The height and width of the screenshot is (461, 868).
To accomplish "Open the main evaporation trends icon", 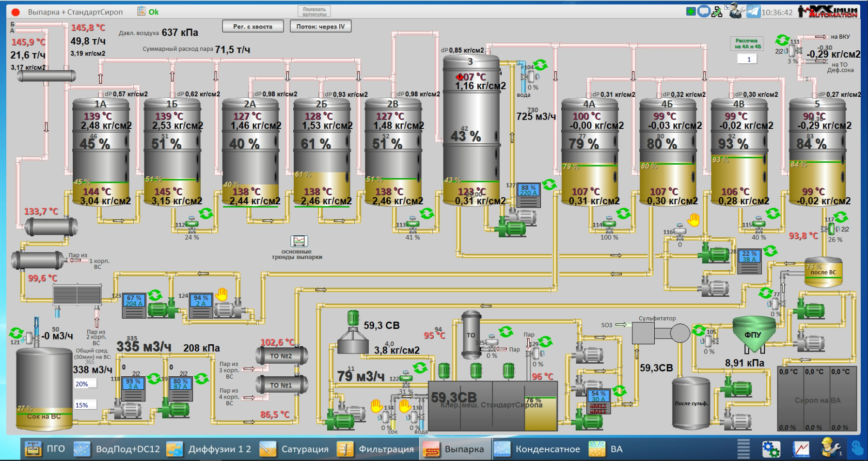I will coord(299,241).
